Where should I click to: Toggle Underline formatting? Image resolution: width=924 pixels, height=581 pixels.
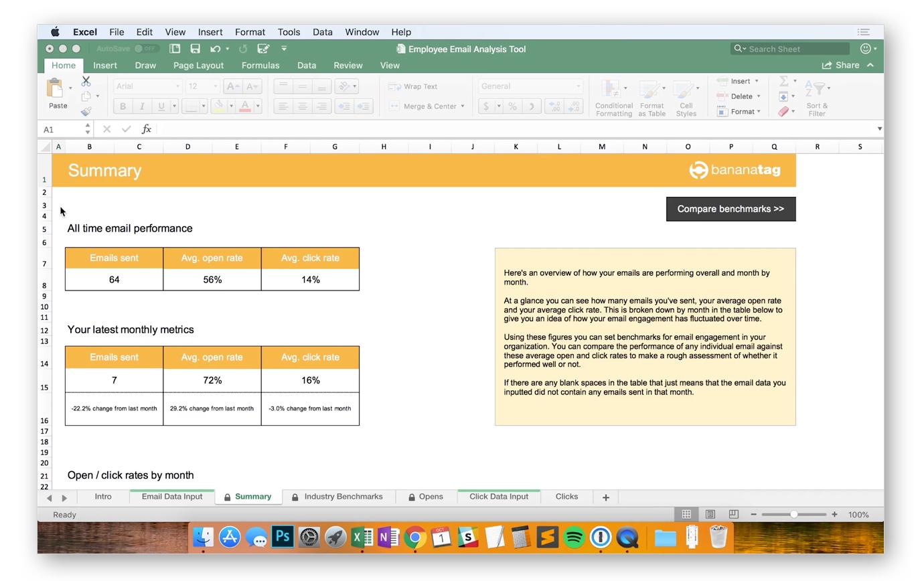tap(161, 106)
